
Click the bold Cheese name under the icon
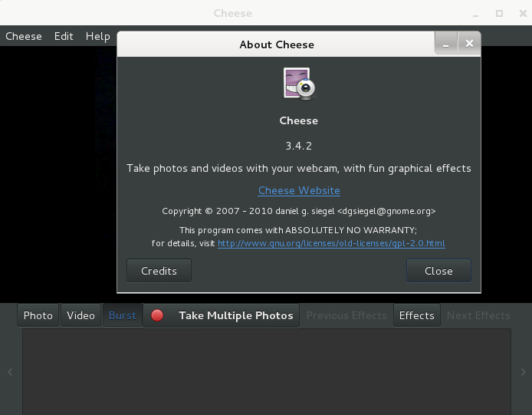(x=298, y=121)
